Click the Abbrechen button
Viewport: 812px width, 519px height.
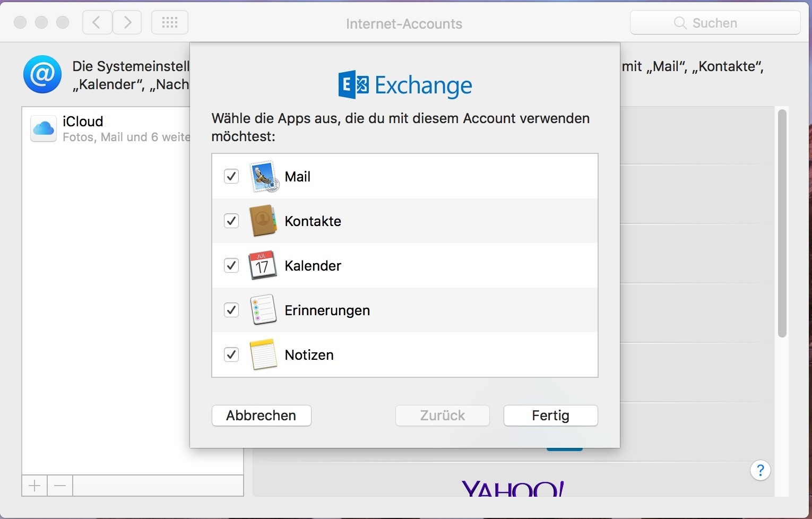tap(262, 416)
